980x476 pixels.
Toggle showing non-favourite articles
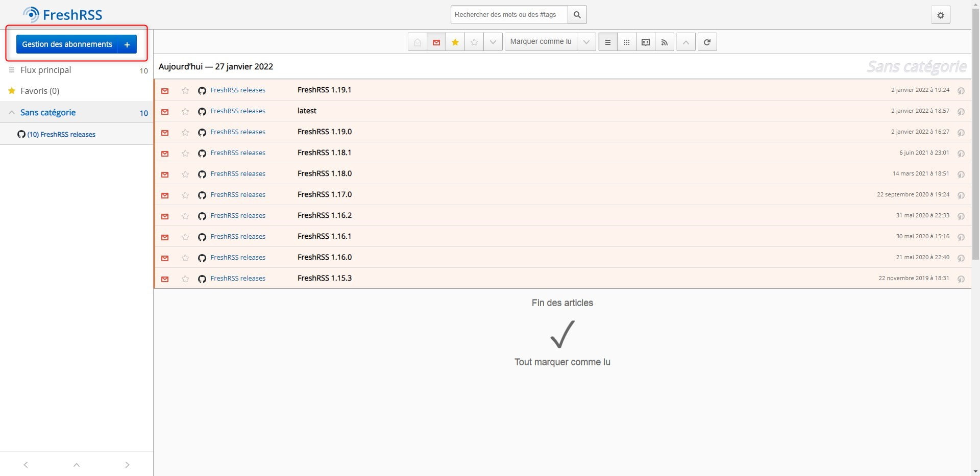474,42
